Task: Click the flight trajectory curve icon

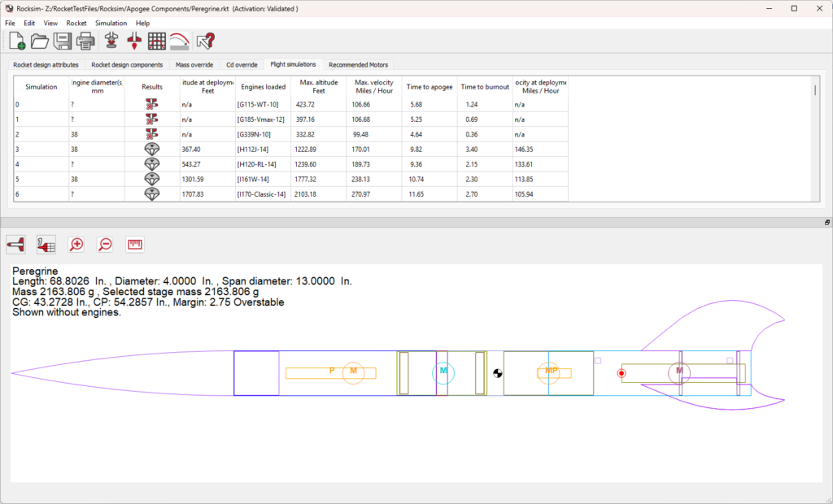Action: (x=180, y=41)
